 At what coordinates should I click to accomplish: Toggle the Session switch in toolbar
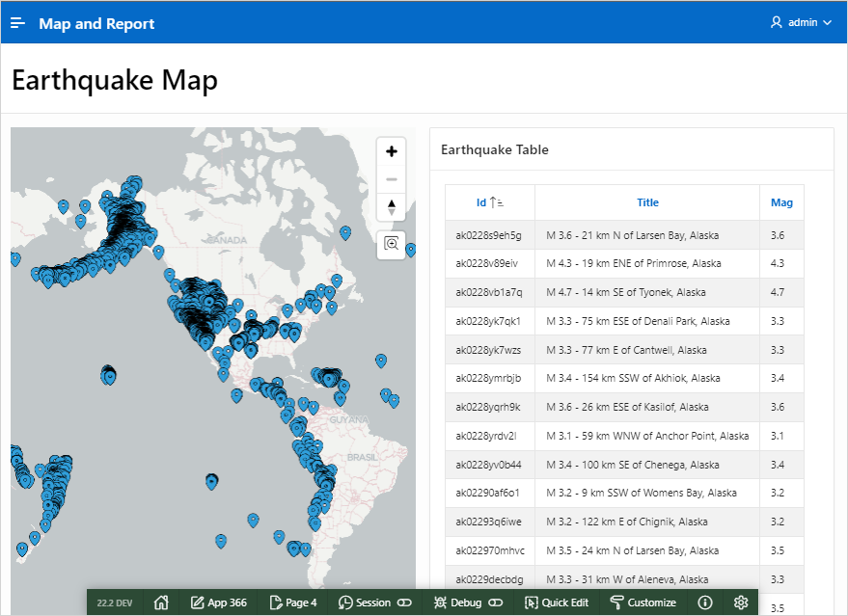(404, 603)
